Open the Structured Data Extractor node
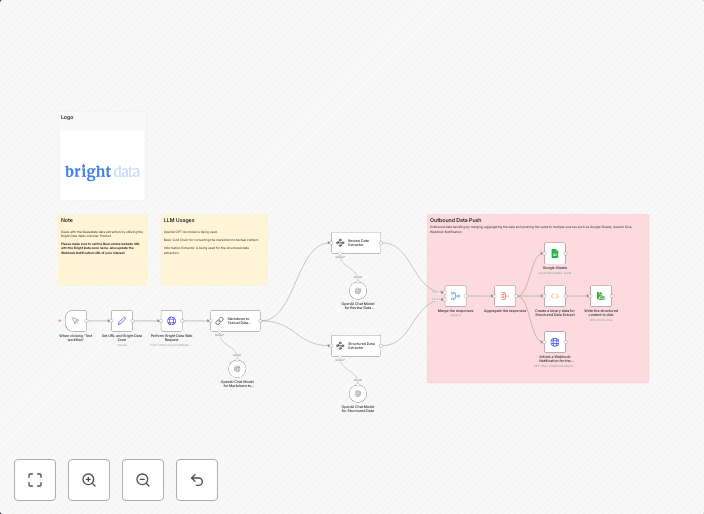The image size is (704, 514). point(356,346)
